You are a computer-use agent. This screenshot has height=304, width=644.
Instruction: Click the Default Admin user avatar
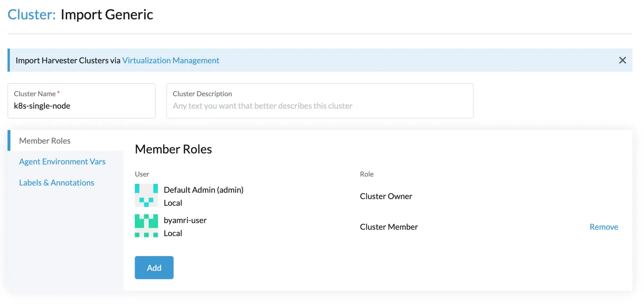(146, 196)
